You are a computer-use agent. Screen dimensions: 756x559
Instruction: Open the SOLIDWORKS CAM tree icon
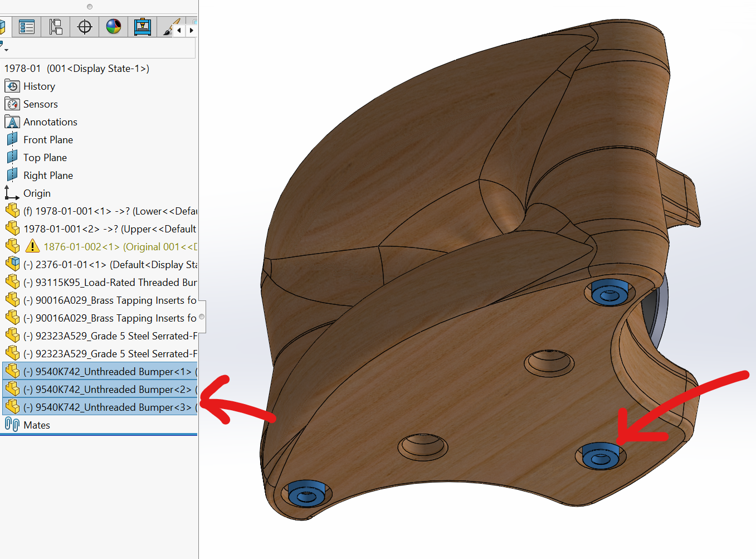point(142,26)
